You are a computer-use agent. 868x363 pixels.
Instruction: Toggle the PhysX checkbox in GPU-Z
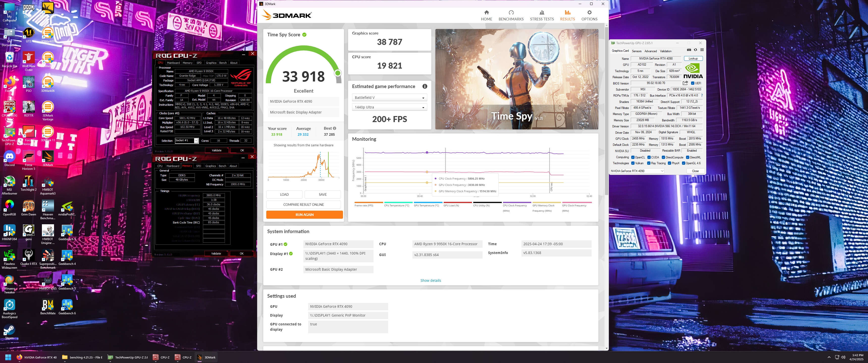point(669,163)
